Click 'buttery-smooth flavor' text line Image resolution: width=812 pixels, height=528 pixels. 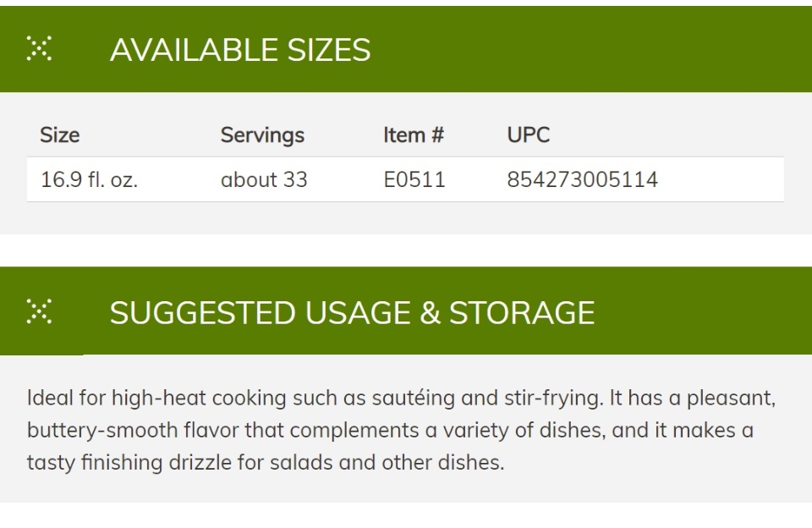click(390, 430)
